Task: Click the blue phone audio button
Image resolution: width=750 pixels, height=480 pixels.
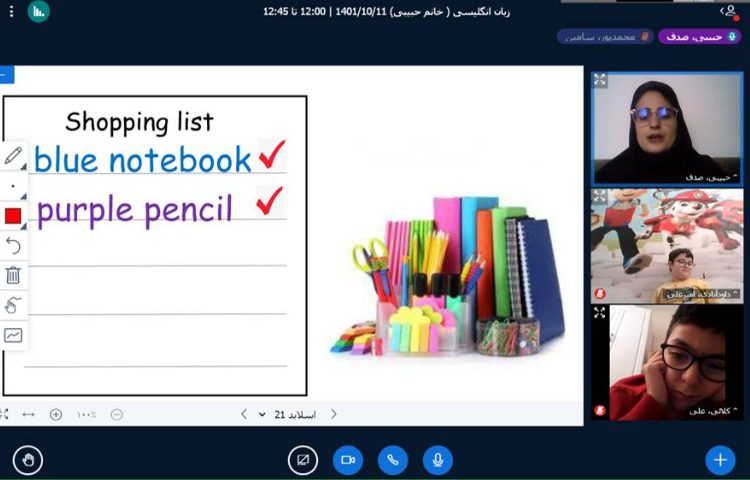Action: tap(393, 459)
